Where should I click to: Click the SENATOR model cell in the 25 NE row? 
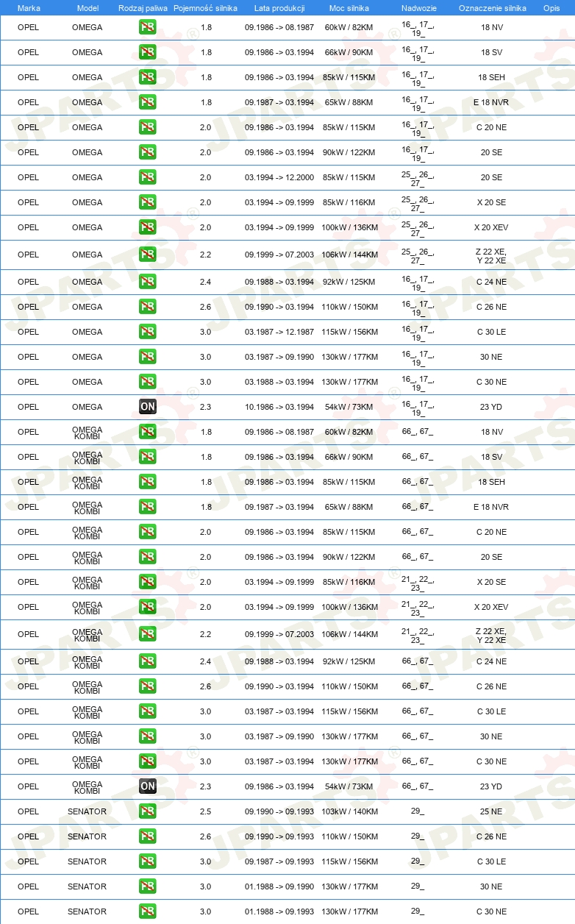(x=87, y=811)
